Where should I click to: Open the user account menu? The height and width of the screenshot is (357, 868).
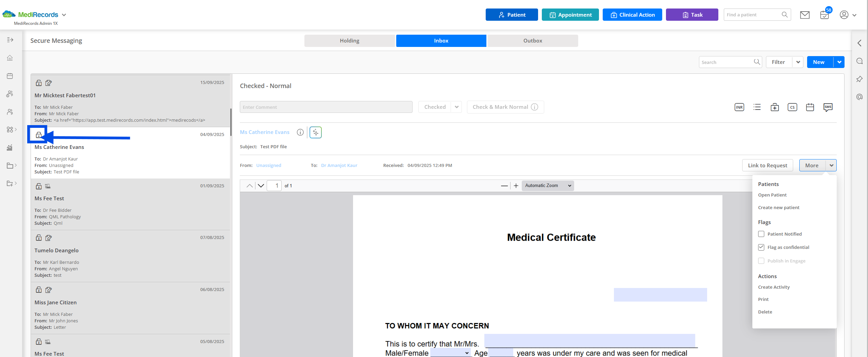(848, 15)
